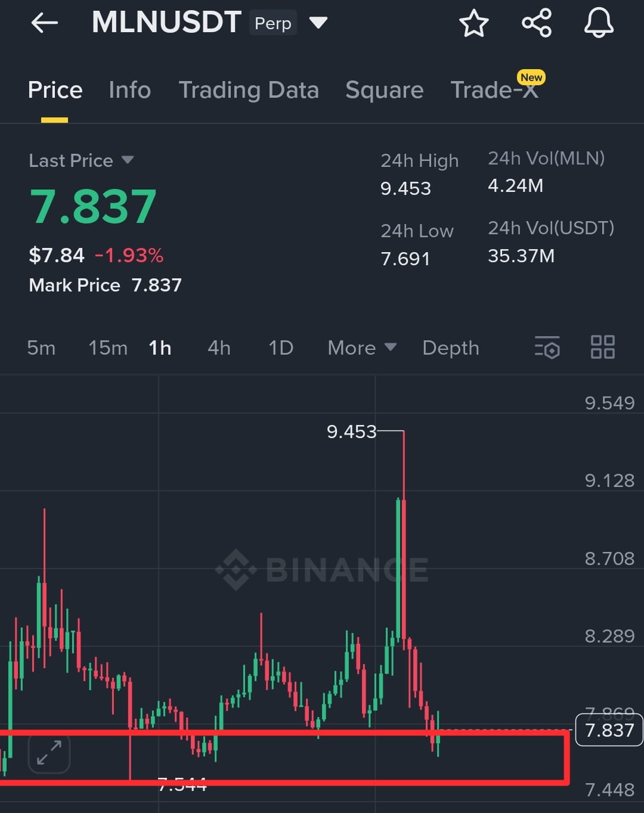Enable the 4h timeframe view

218,347
